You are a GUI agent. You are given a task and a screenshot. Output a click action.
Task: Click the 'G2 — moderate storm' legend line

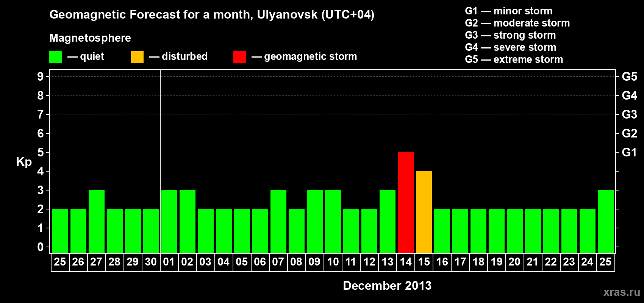coord(517,23)
